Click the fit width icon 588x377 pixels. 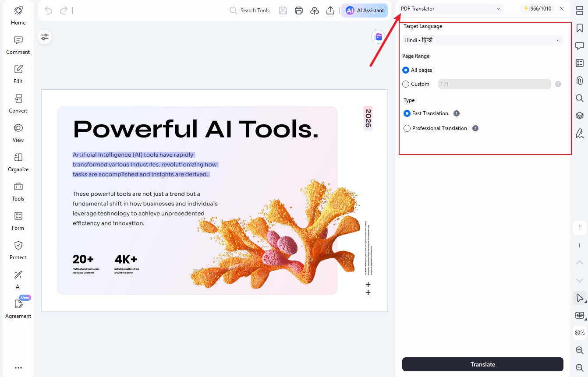click(x=580, y=315)
